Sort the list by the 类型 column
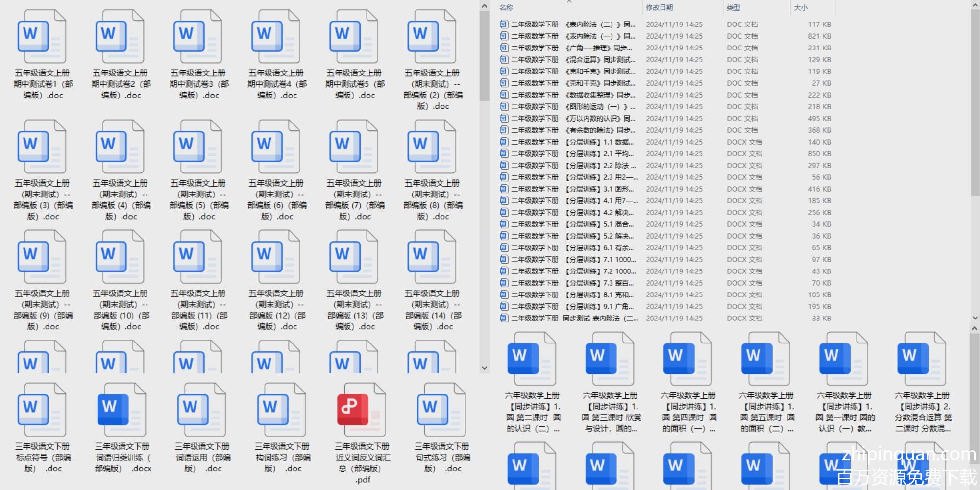980x490 pixels. 733,7
